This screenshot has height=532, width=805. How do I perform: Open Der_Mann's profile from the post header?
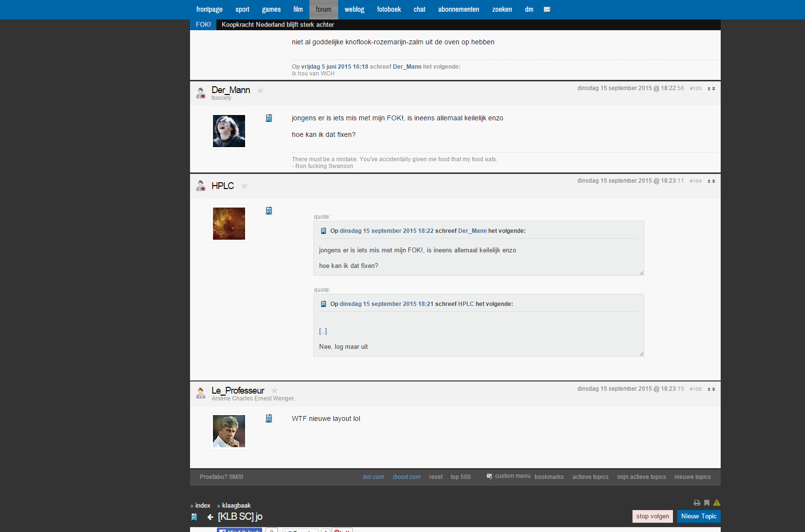click(231, 90)
